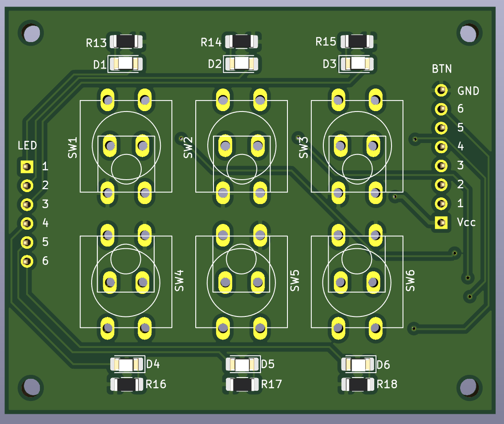Viewport: 504px width, 424px height.
Task: Click the Vcc label text
Action: [x=466, y=222]
